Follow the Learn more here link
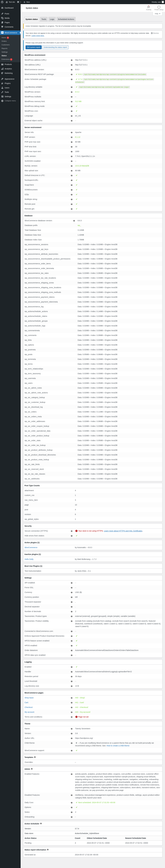This screenshot has width=165, height=868. click(x=38, y=36)
